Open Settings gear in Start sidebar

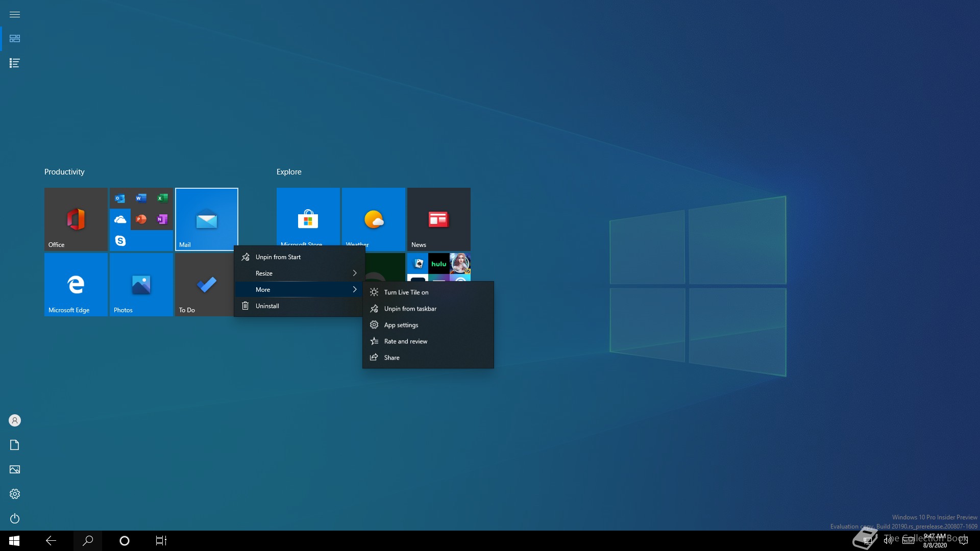point(15,494)
